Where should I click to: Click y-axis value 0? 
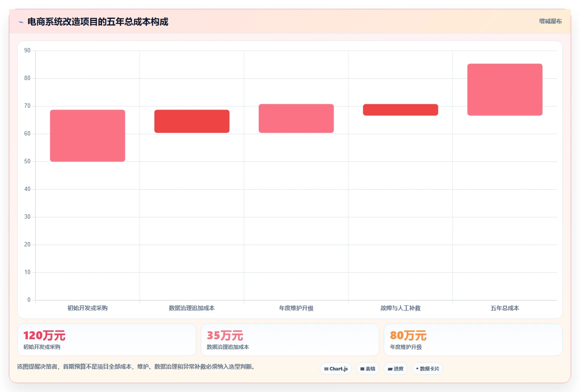pyautogui.click(x=29, y=300)
